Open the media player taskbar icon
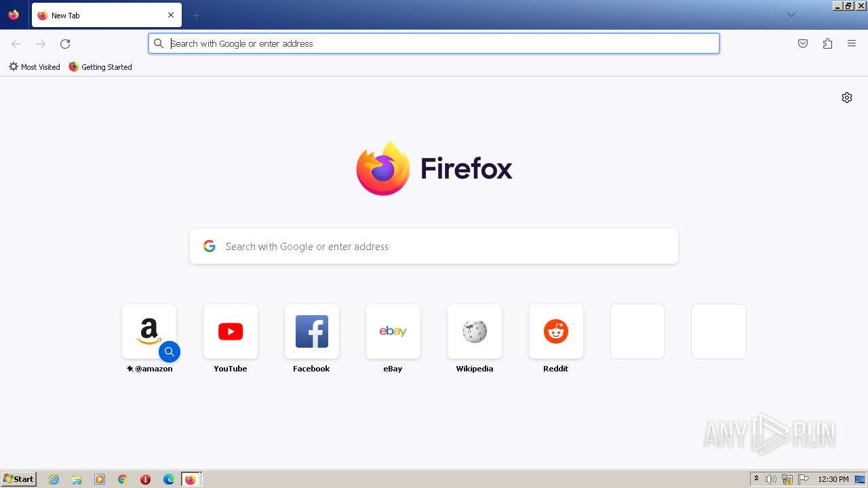The width and height of the screenshot is (868, 488). pyautogui.click(x=100, y=479)
